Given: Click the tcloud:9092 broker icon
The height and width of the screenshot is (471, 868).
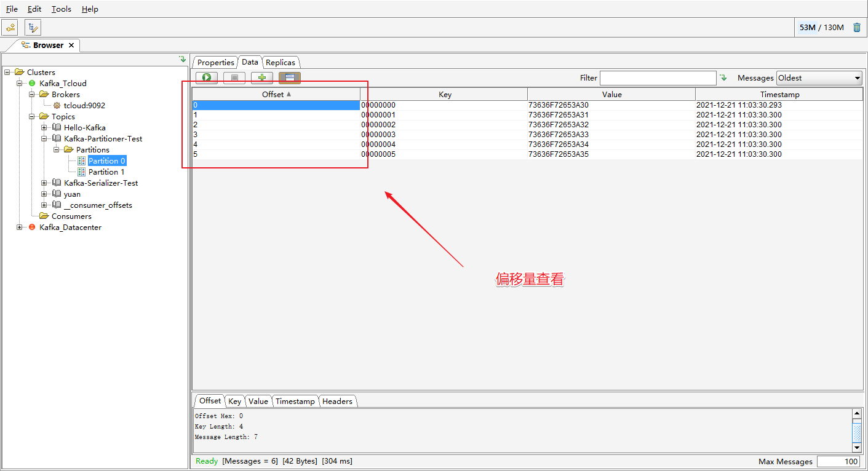Looking at the screenshot, I should point(57,105).
